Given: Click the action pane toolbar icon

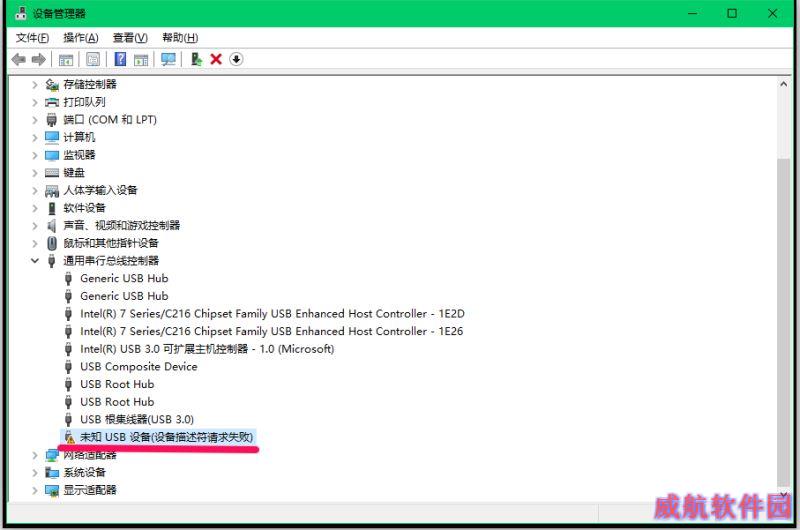Looking at the screenshot, I should [141, 60].
